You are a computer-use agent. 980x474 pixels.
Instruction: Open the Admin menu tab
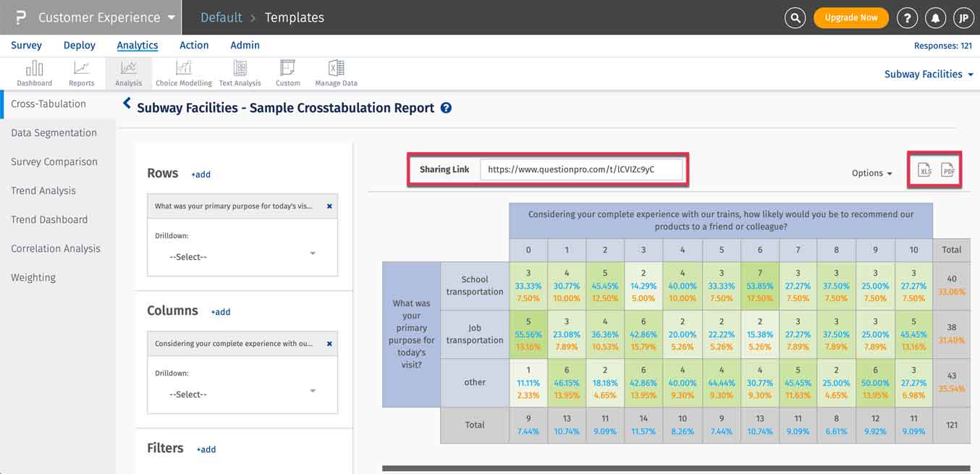pos(245,45)
